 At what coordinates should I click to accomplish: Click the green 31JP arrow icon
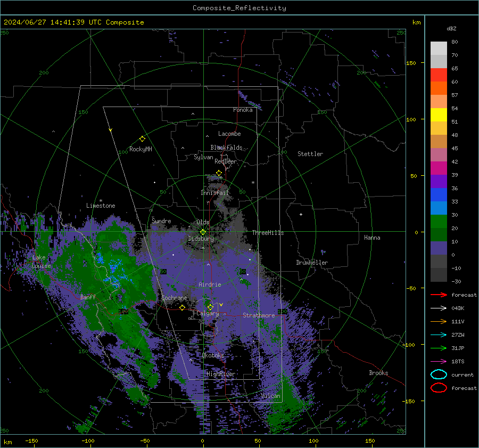[x=439, y=348]
